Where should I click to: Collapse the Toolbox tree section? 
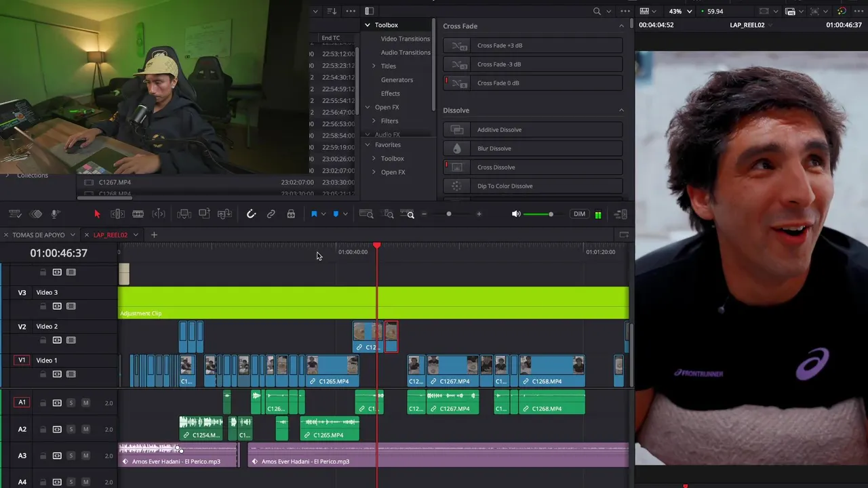click(368, 25)
